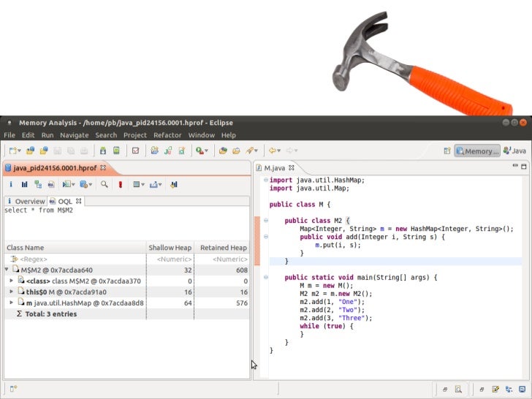Image resolution: width=532 pixels, height=399 pixels.
Task: Click the histogram bar-chart icon
Action: [x=24, y=185]
